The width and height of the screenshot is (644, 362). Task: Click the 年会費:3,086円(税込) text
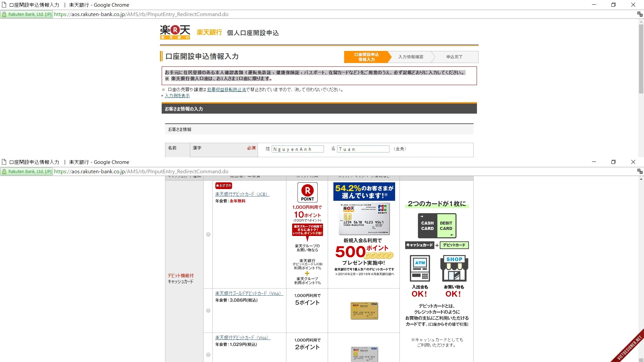(x=236, y=300)
